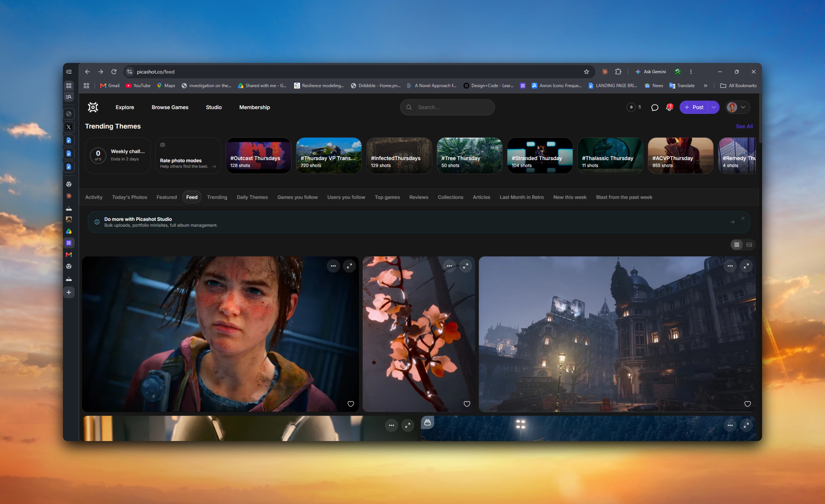Open the Studio page

pos(214,107)
